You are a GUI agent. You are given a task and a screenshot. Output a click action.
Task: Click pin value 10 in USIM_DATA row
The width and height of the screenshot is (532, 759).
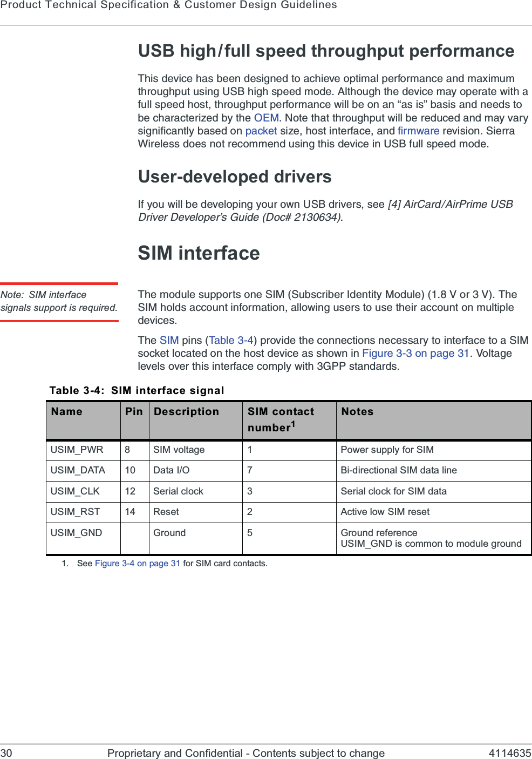click(130, 470)
